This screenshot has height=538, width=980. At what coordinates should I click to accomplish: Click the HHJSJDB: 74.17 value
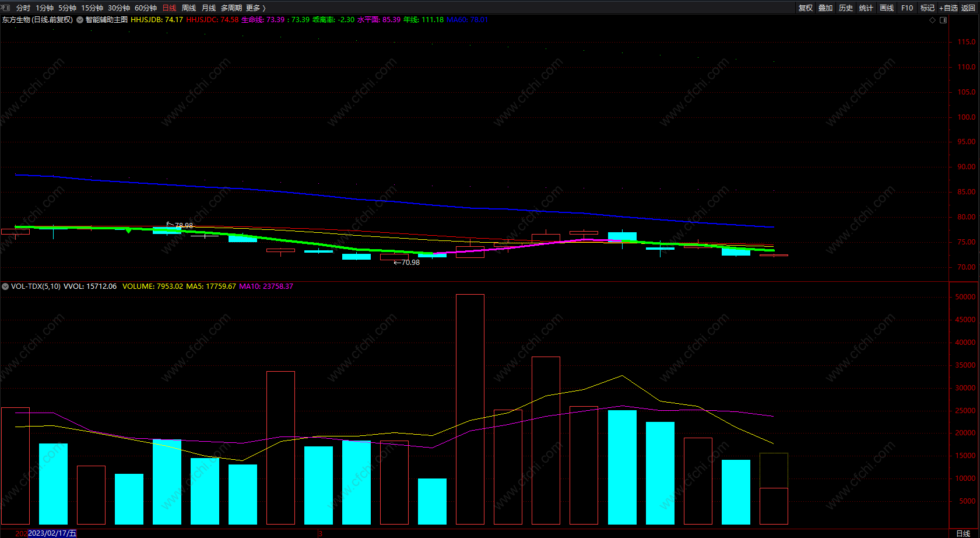(157, 20)
